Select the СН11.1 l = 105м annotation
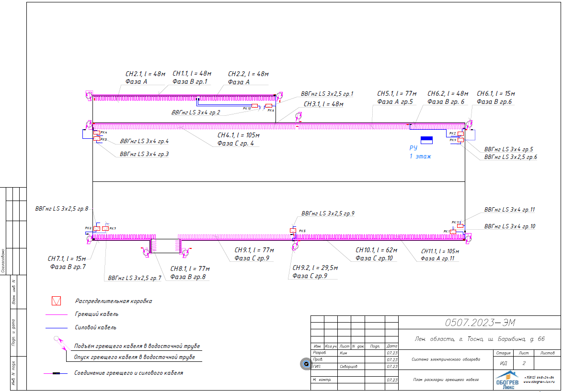 439,251
